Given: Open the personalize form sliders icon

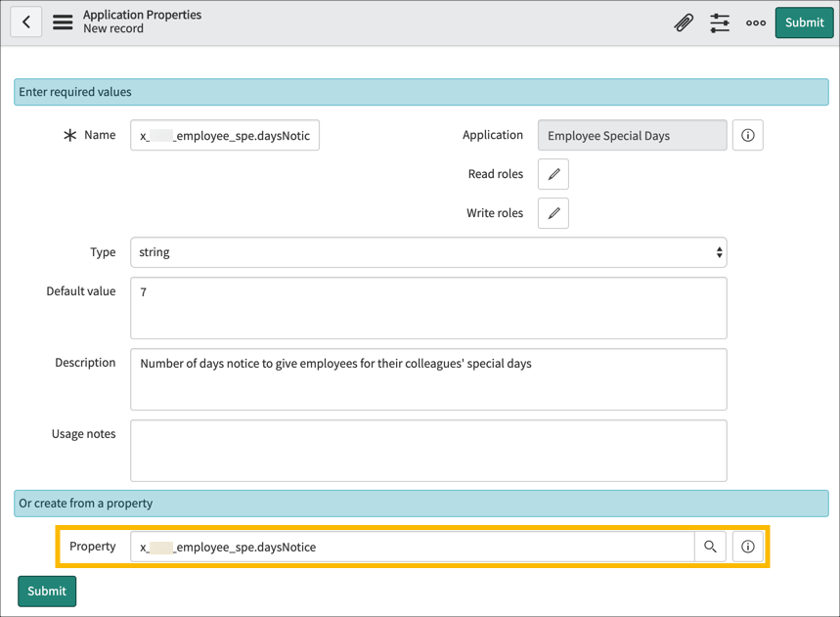Looking at the screenshot, I should [x=720, y=22].
